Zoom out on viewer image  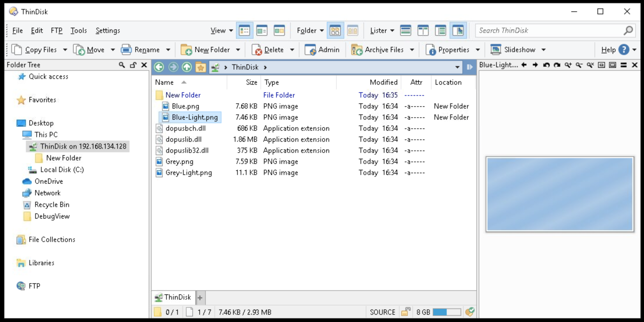pos(579,65)
